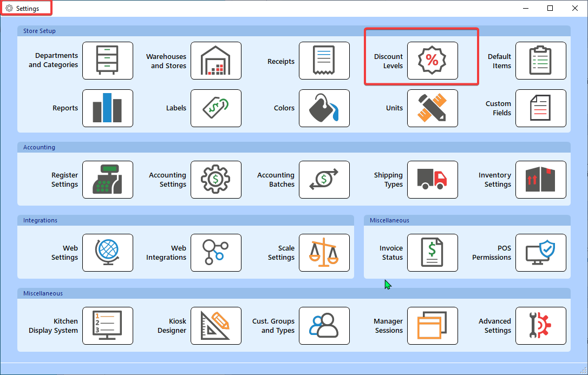Open Departments and Categories settings

coord(107,61)
